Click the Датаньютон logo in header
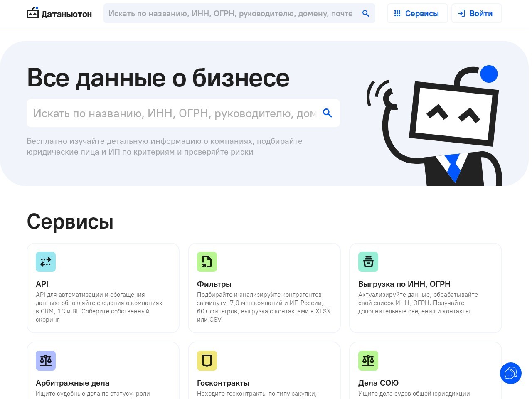Viewport: 532px width, 399px height. tap(59, 13)
